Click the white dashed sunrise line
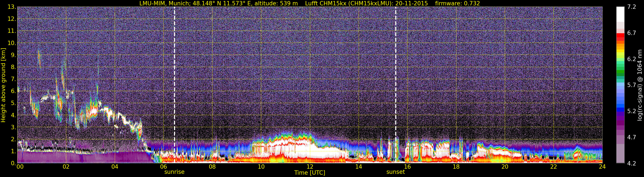 click(x=174, y=85)
